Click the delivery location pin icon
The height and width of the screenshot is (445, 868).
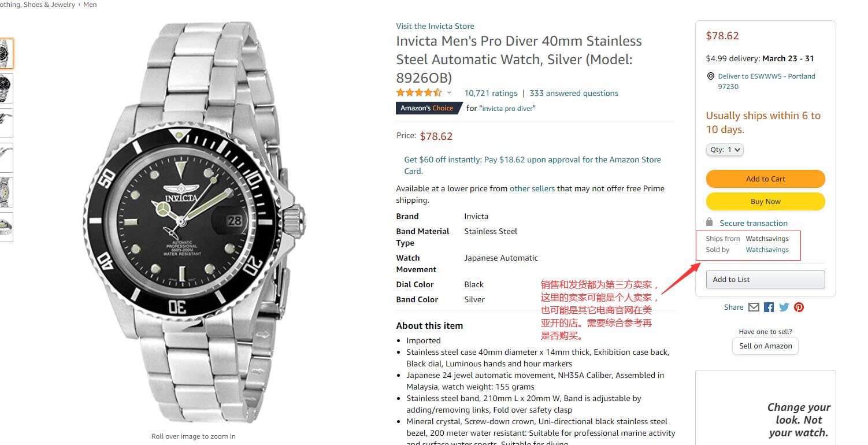click(x=710, y=76)
